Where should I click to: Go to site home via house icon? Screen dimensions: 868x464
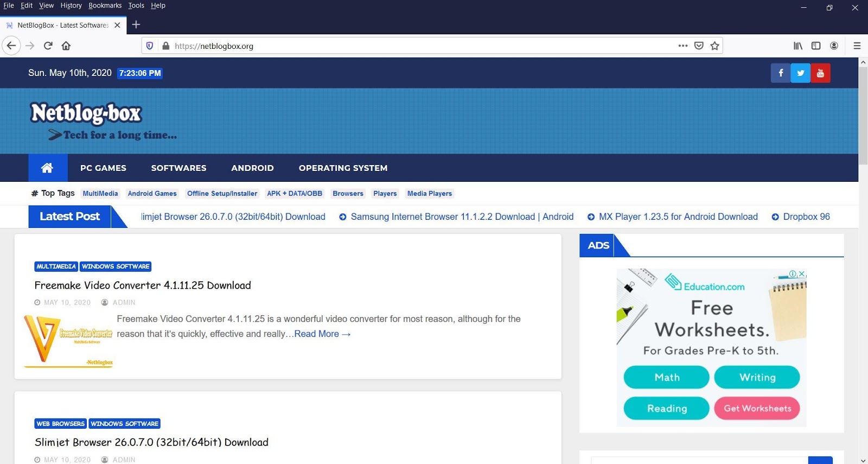(48, 168)
